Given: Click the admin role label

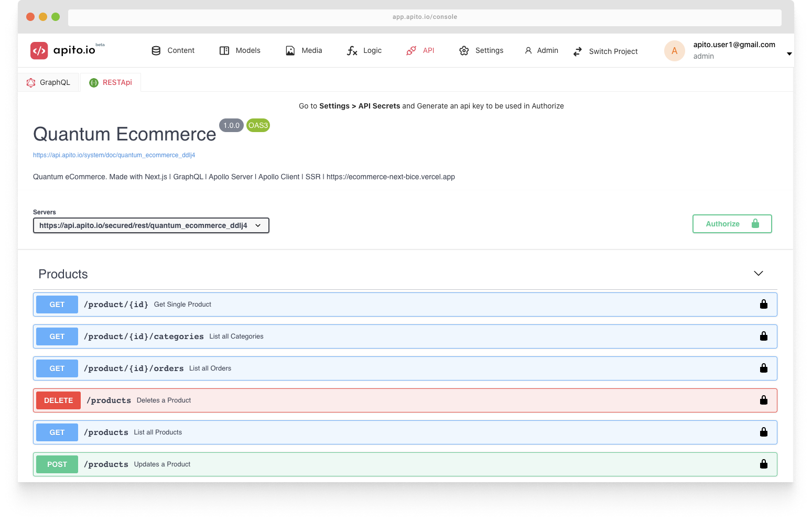Looking at the screenshot, I should 703,56.
